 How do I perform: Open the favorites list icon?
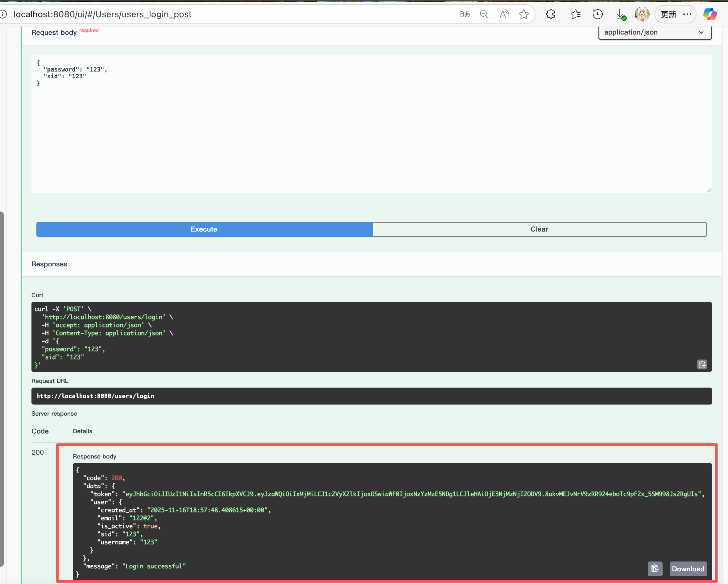(x=575, y=14)
